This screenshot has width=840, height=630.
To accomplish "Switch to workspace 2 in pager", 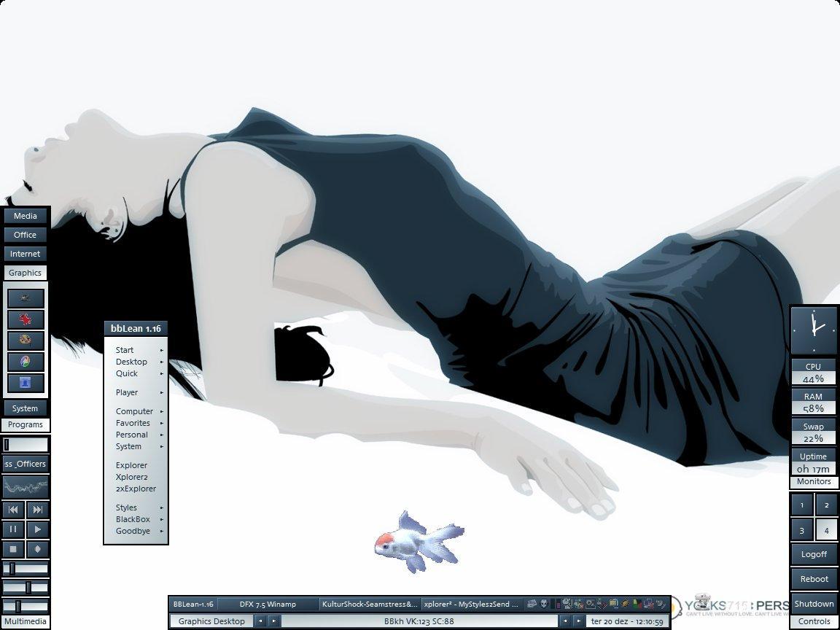I will pos(827,505).
